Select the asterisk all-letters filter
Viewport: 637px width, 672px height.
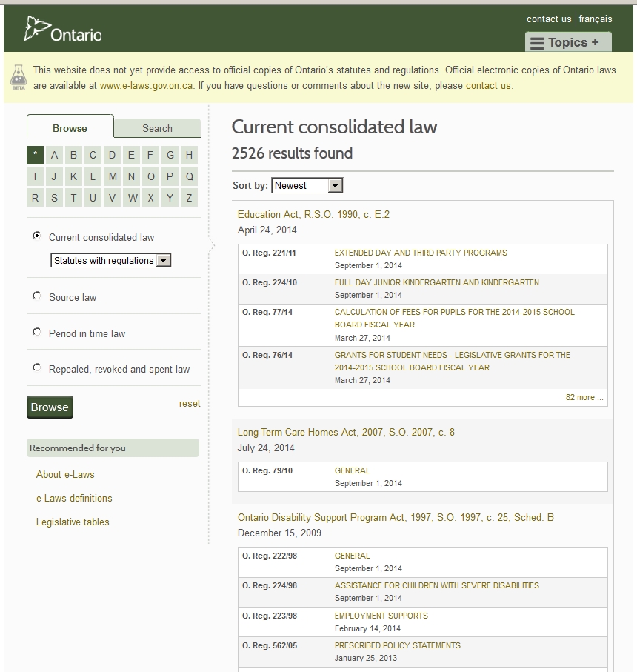[35, 155]
